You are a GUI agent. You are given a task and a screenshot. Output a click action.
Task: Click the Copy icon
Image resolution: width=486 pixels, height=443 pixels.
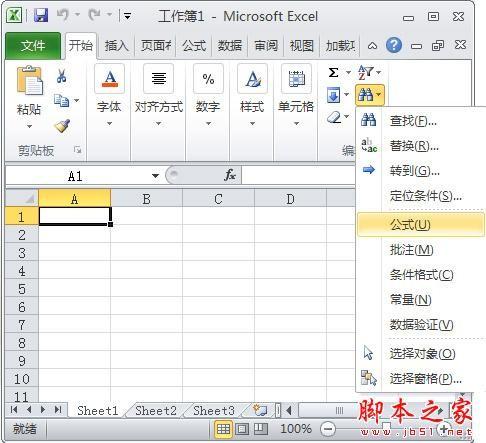point(61,100)
